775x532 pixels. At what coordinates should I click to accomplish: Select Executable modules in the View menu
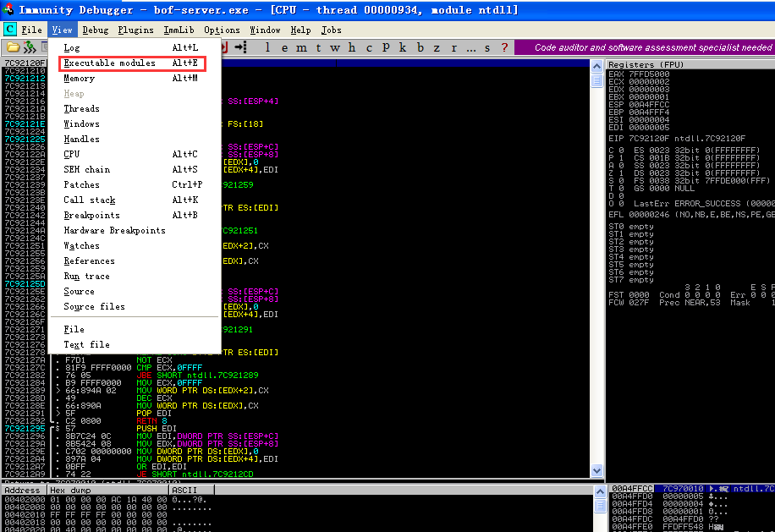pos(135,63)
